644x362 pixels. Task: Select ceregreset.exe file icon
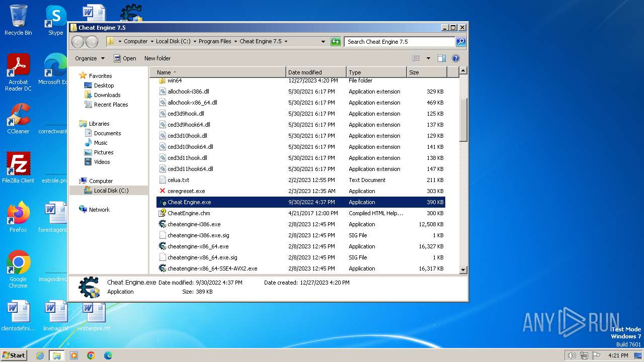(163, 191)
